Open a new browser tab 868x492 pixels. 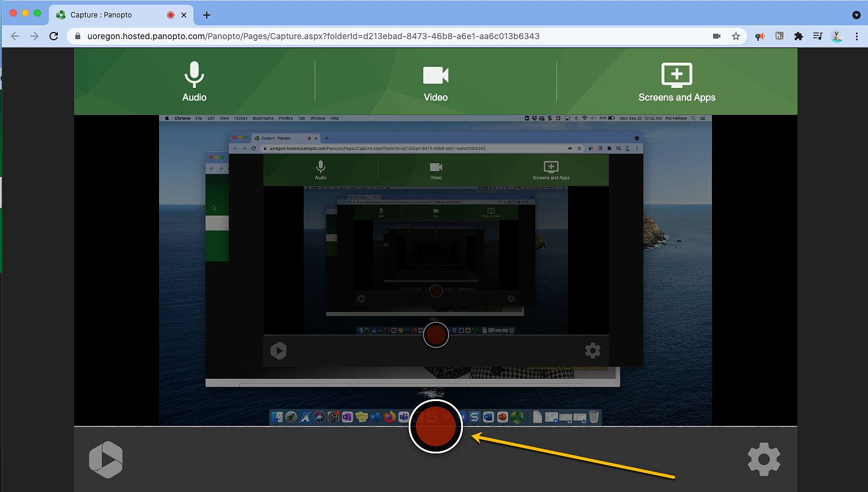pyautogui.click(x=206, y=14)
